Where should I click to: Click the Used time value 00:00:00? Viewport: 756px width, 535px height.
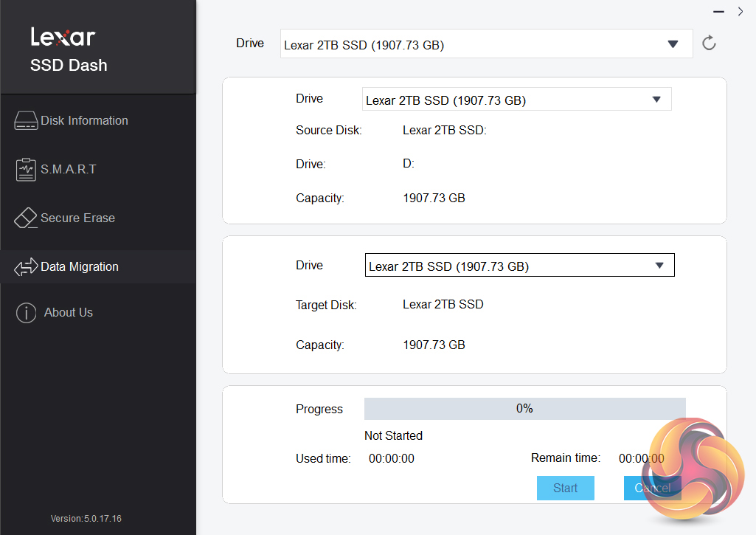[x=392, y=458]
